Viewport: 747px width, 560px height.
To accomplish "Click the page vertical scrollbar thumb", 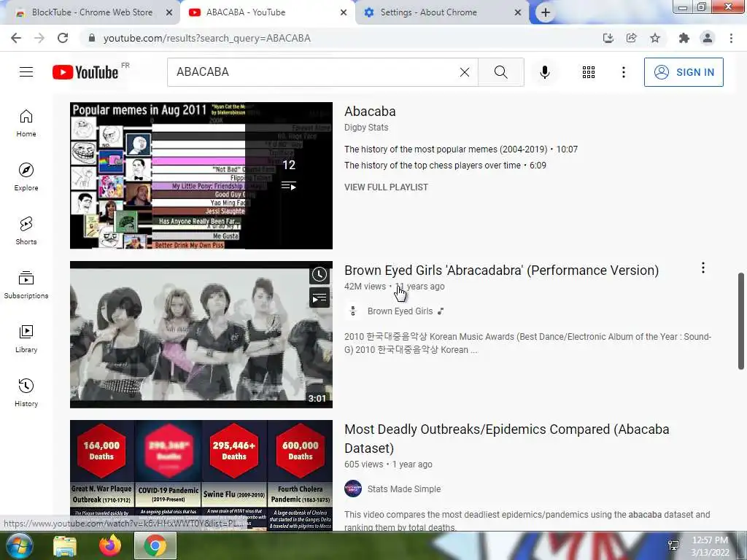I will 741,321.
